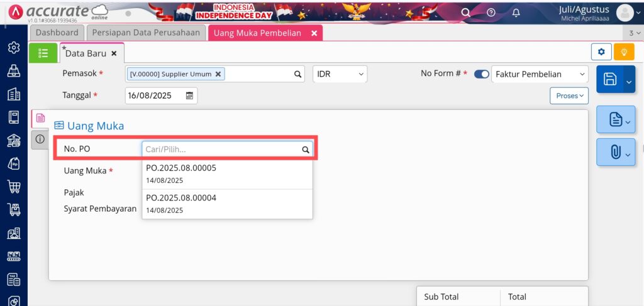Expand the Proses dropdown button
The height and width of the screenshot is (306, 644).
(x=569, y=96)
